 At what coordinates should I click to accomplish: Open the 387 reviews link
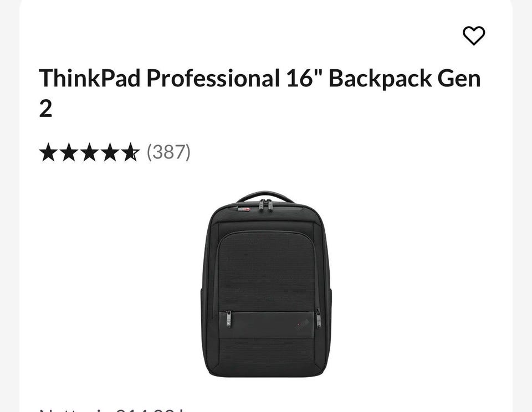click(168, 152)
